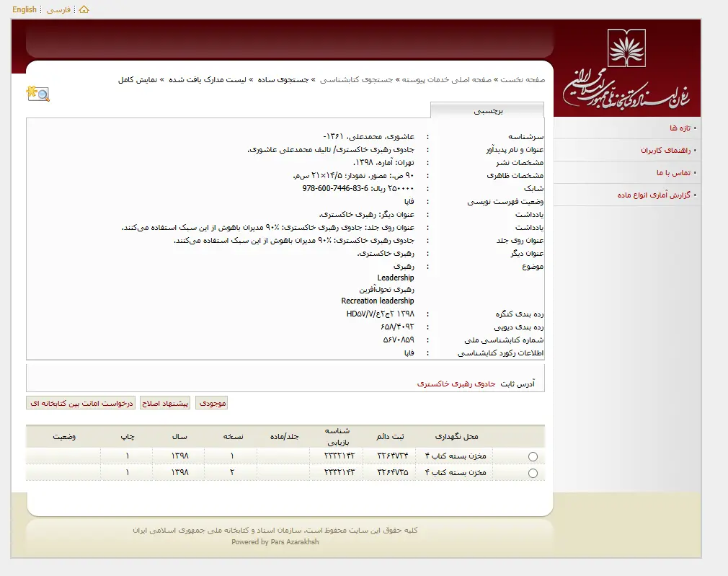This screenshot has width=728, height=576.
Task: Click the شابک field label
Action: (x=533, y=188)
